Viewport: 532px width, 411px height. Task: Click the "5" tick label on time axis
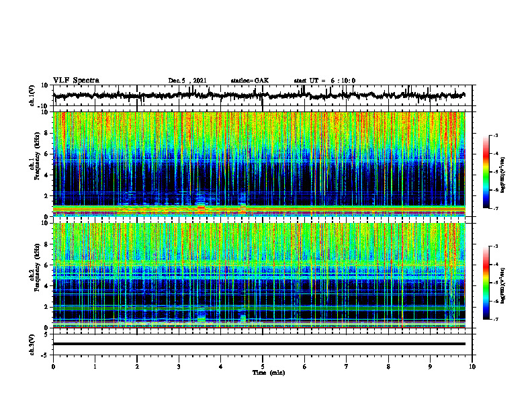(263, 367)
